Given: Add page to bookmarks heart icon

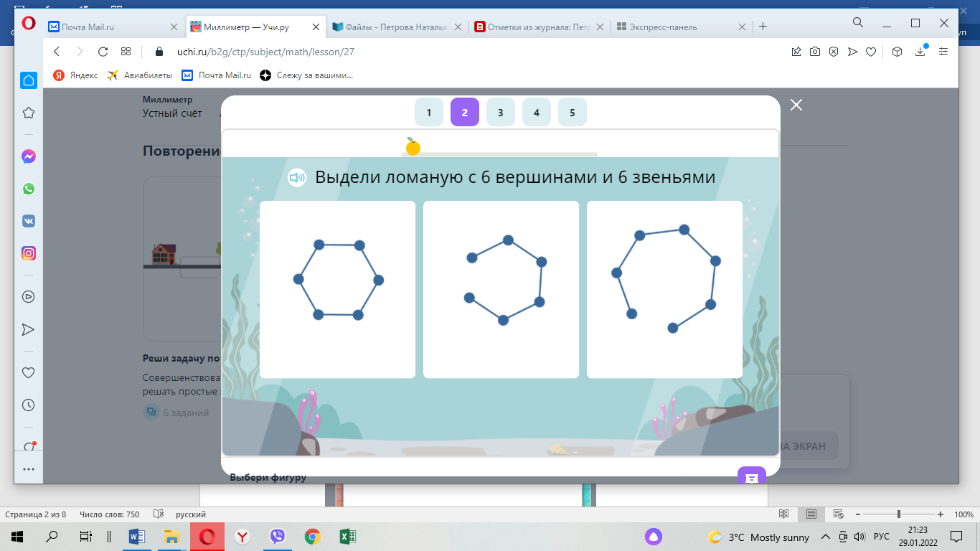Looking at the screenshot, I should (x=870, y=52).
